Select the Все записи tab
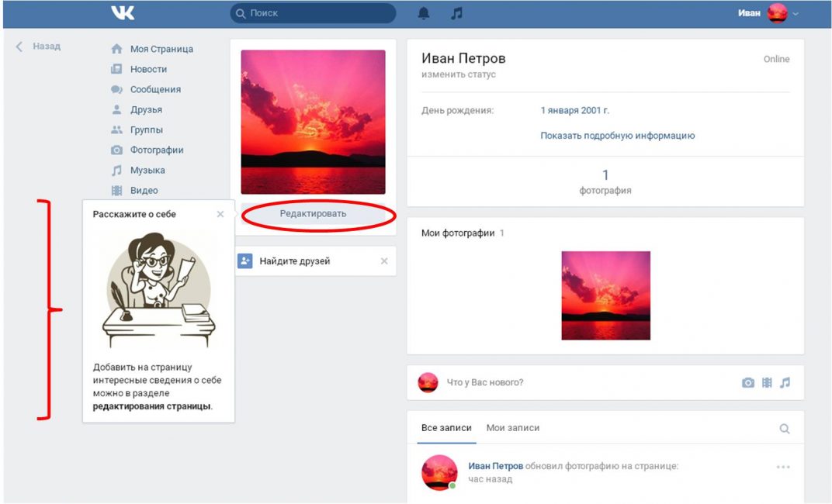The image size is (832, 504). [x=446, y=428]
